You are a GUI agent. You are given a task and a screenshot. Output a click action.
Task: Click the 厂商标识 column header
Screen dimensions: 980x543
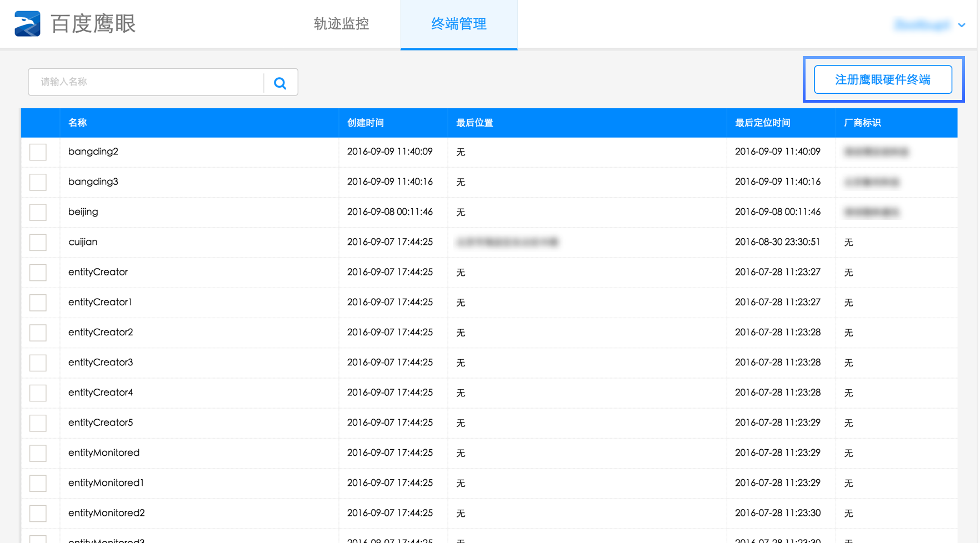pyautogui.click(x=862, y=123)
